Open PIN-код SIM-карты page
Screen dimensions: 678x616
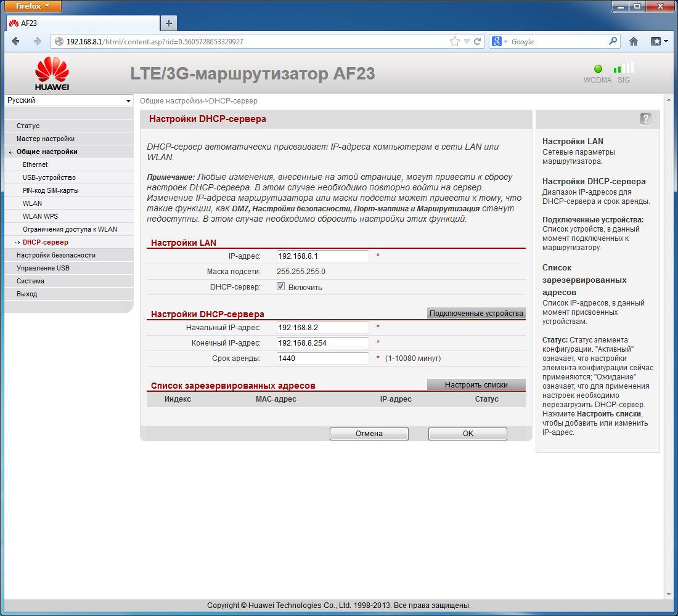click(x=69, y=190)
